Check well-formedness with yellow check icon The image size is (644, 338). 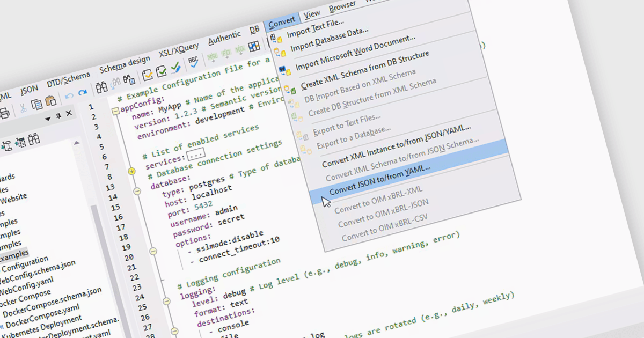(x=147, y=76)
